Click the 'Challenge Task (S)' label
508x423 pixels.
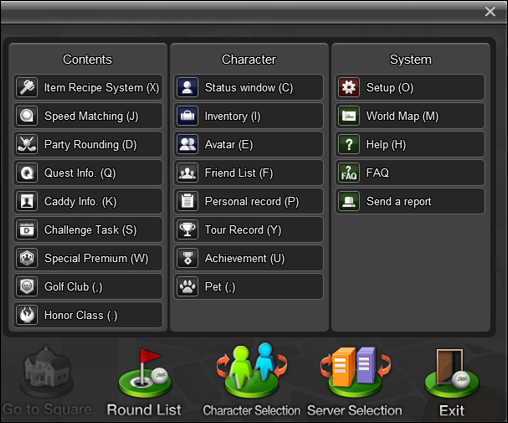(x=90, y=230)
